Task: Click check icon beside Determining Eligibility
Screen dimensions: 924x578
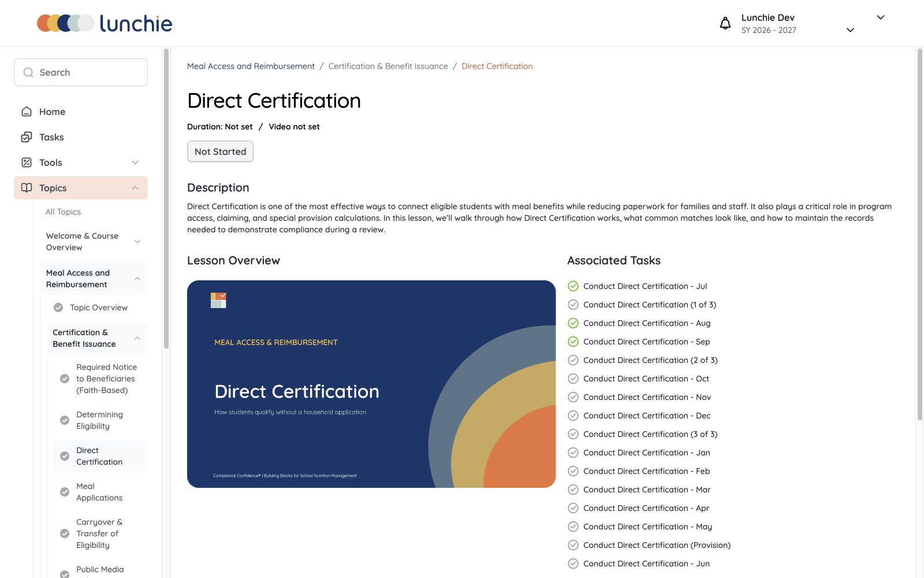Action: pos(65,420)
